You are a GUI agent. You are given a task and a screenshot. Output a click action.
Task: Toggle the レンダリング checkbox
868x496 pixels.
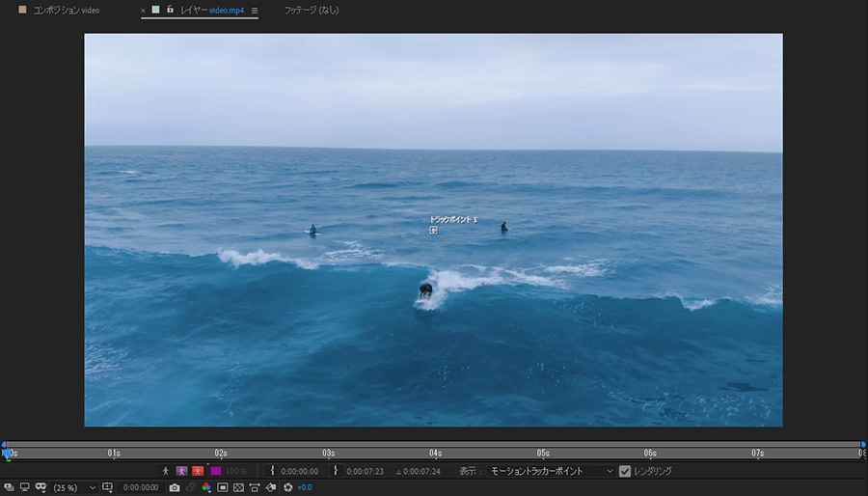[x=625, y=471]
